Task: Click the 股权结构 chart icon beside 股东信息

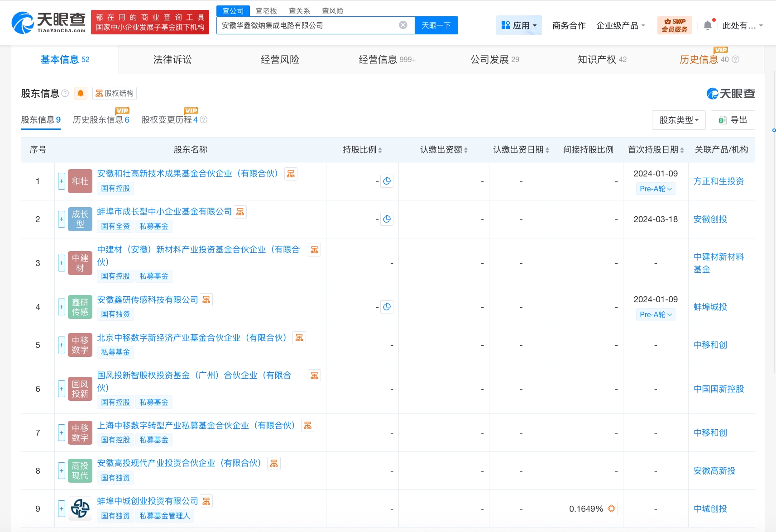Action: pyautogui.click(x=100, y=93)
